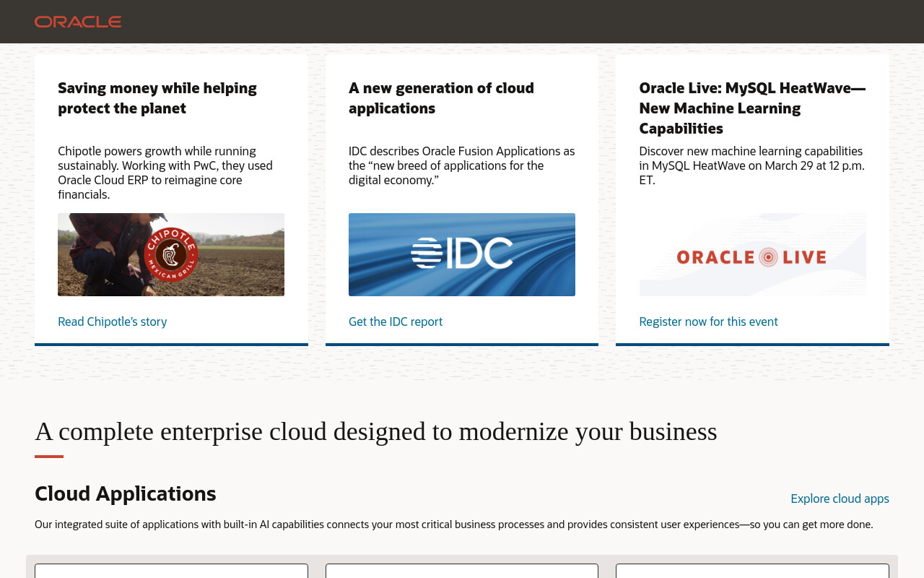
Task: Click the IDC describes Oracle Fusion paragraph
Action: point(462,165)
